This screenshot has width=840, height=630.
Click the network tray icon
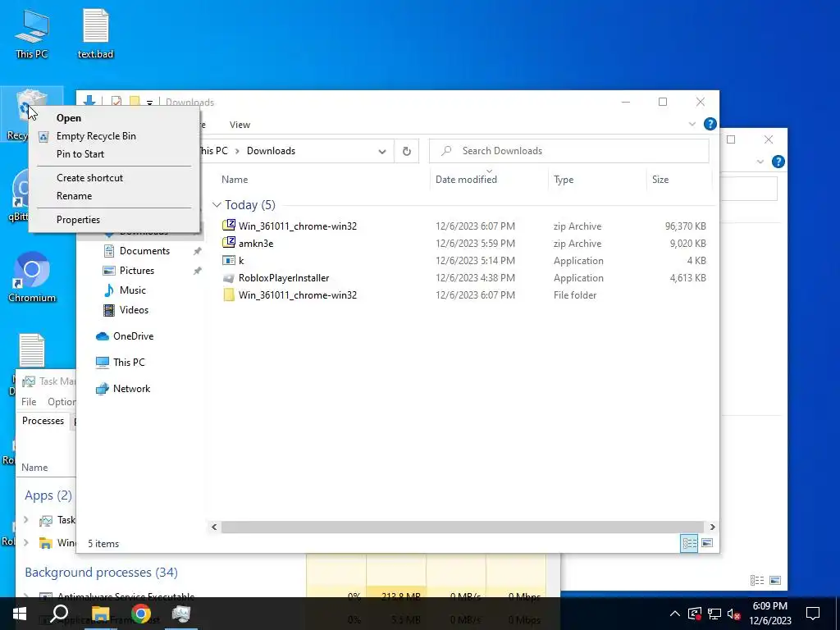click(714, 614)
